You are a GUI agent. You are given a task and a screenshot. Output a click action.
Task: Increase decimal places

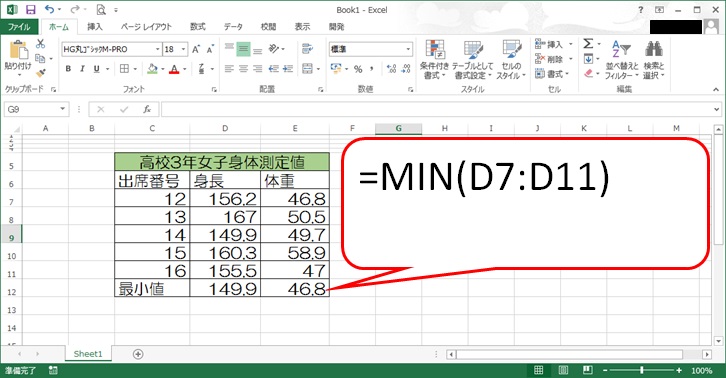pos(392,69)
